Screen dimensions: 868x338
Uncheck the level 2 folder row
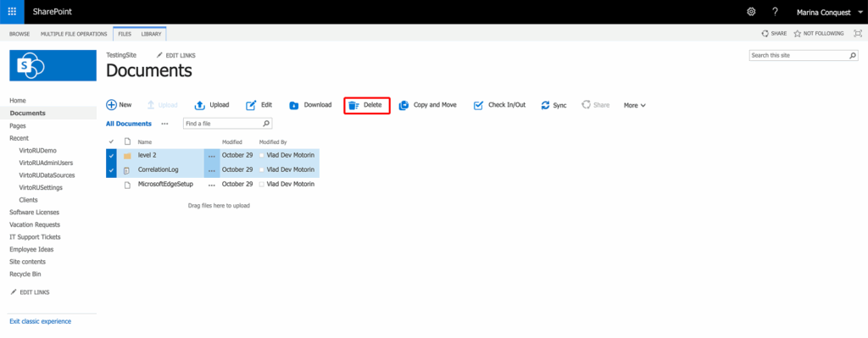coord(111,156)
